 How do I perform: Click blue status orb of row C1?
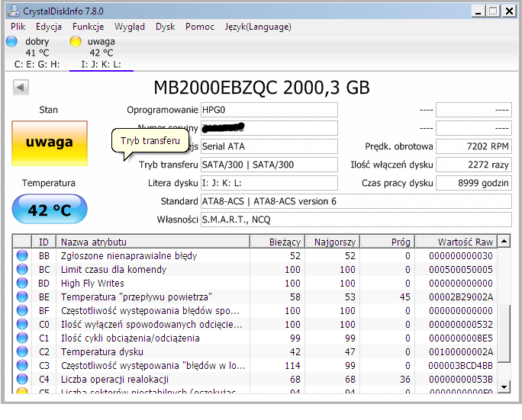22,338
